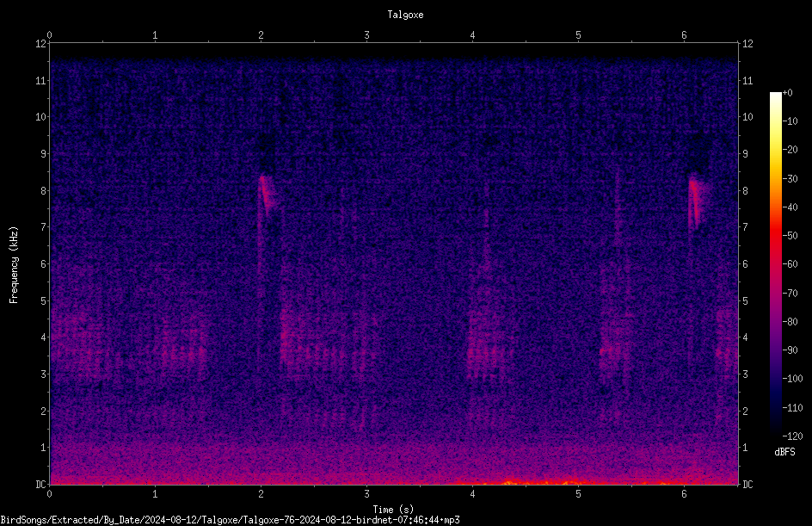Click the 8 kHz left axis label
812x526 pixels.
point(43,190)
